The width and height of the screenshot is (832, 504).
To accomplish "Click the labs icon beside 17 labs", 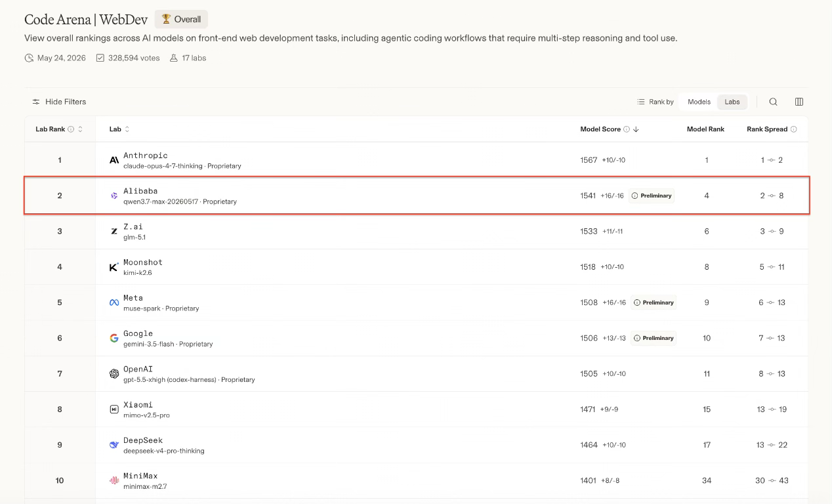I will click(174, 58).
